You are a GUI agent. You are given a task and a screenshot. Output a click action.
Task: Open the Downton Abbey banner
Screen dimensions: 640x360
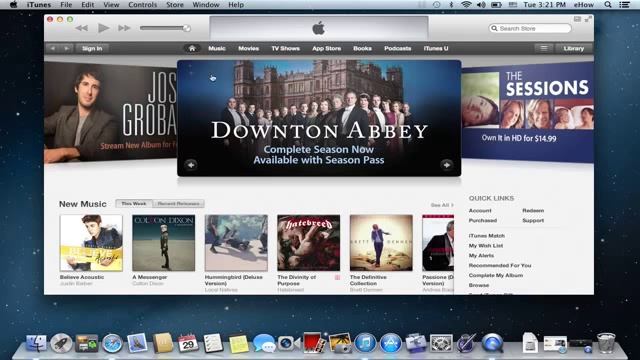(x=319, y=118)
